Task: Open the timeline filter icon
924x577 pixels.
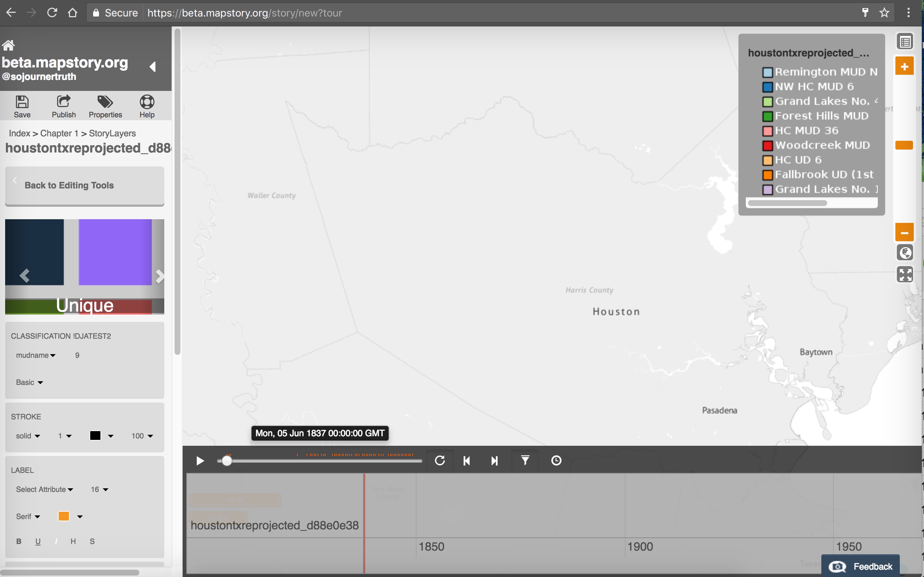Action: coord(525,460)
